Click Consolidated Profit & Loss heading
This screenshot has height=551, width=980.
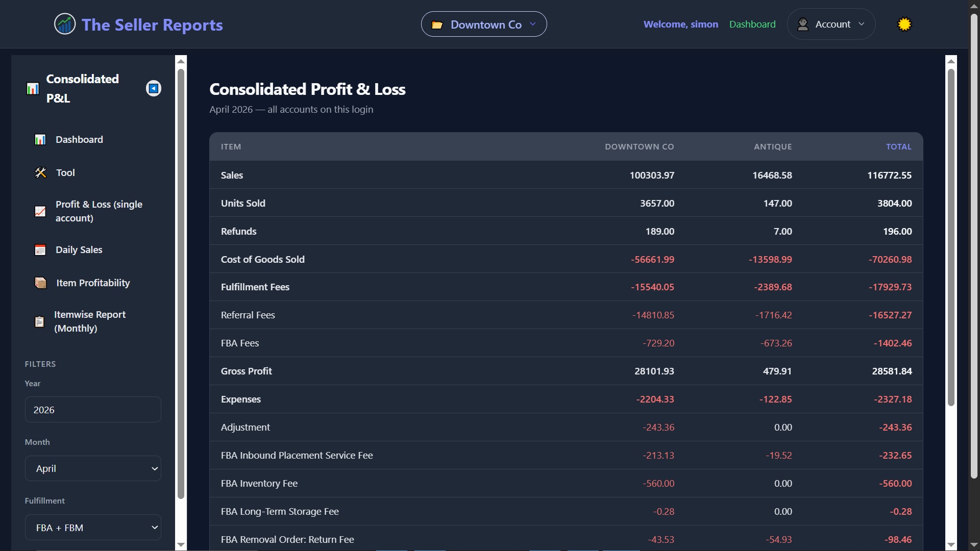pyautogui.click(x=307, y=89)
